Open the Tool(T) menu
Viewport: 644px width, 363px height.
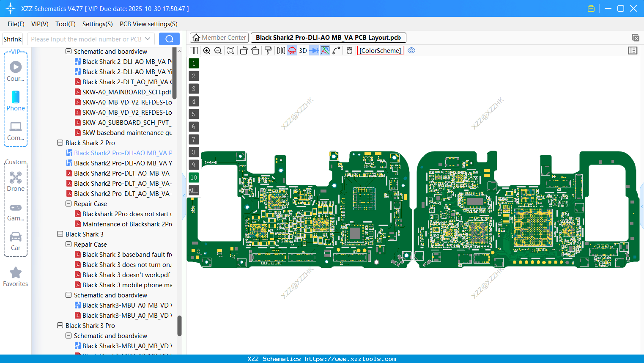click(x=65, y=24)
